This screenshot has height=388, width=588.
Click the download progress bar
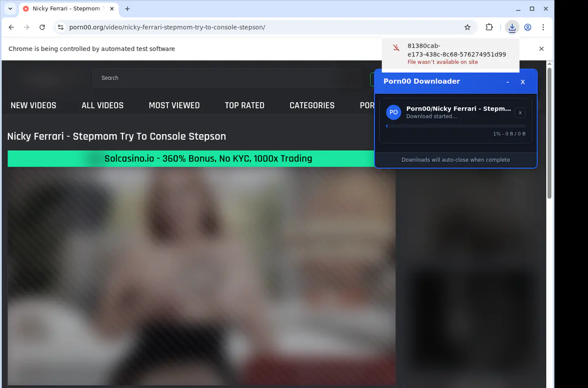456,126
